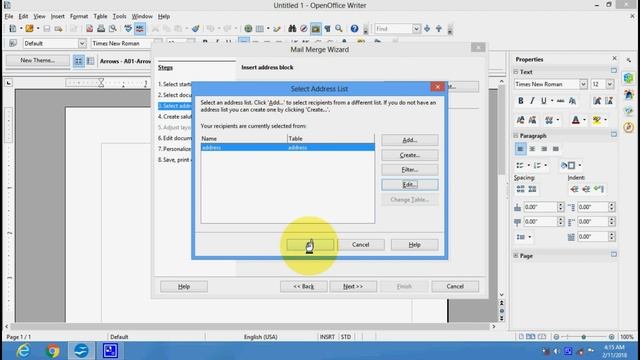The width and height of the screenshot is (640, 360).
Task: Click the Increase Font Size icon in the sidebar
Action: point(597,101)
